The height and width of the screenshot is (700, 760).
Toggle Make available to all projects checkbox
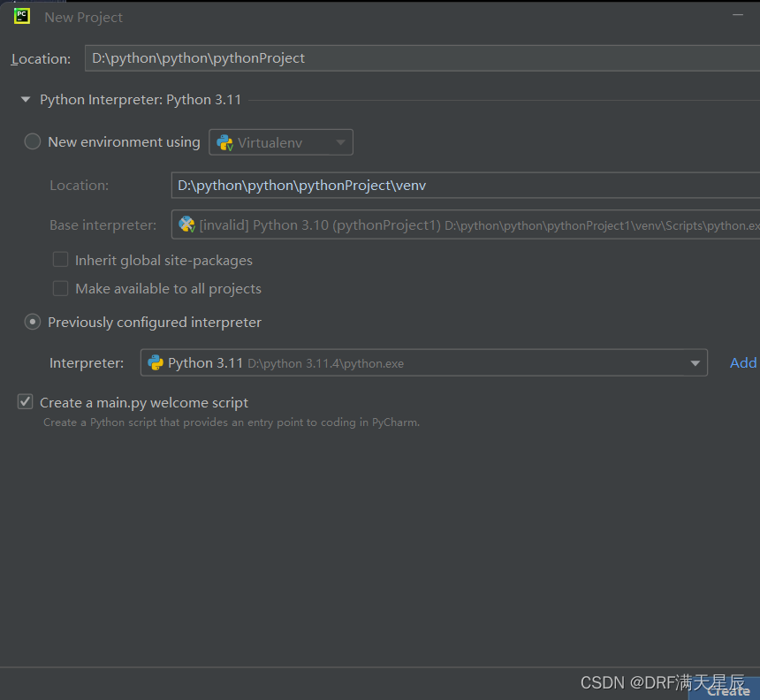[60, 288]
